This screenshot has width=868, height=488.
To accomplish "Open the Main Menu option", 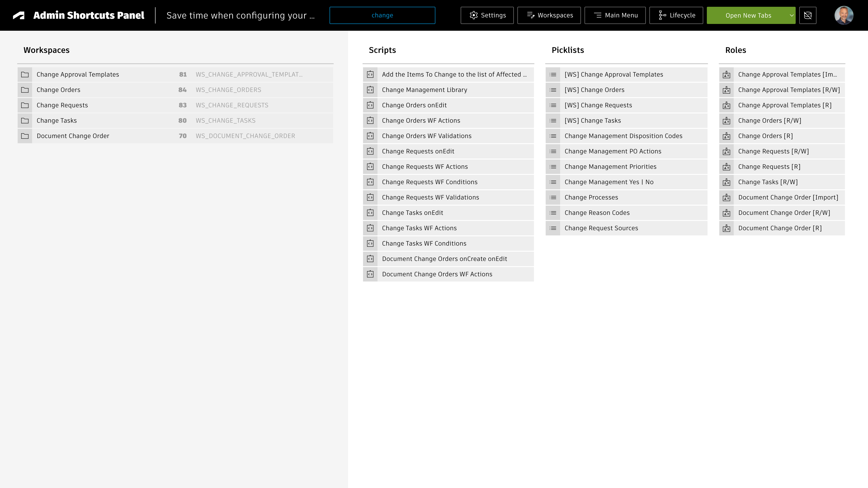I will click(615, 16).
